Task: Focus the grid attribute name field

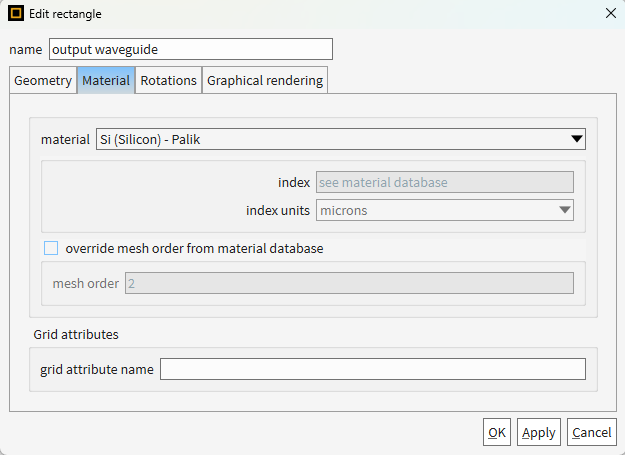Action: click(x=373, y=369)
